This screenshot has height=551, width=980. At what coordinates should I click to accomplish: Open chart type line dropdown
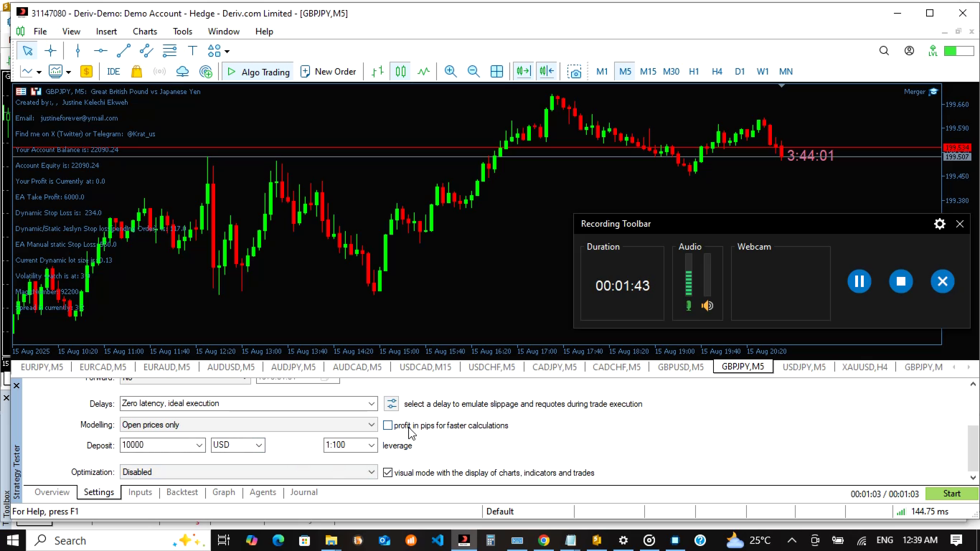(x=31, y=72)
